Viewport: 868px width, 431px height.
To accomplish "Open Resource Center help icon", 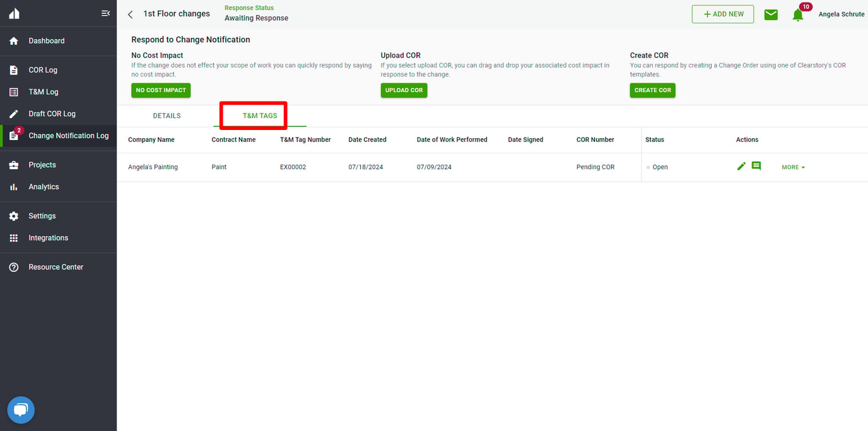I will (14, 268).
